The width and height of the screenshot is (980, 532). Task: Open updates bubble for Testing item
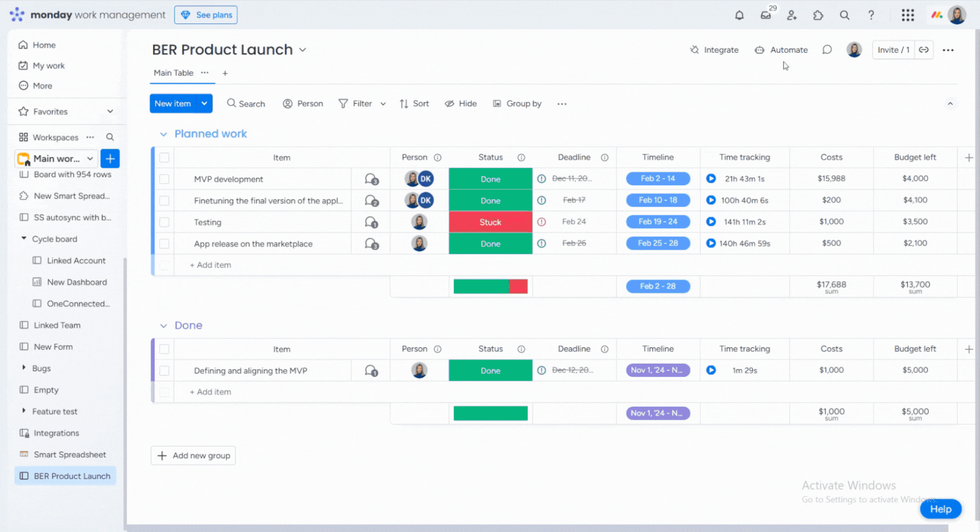point(371,222)
